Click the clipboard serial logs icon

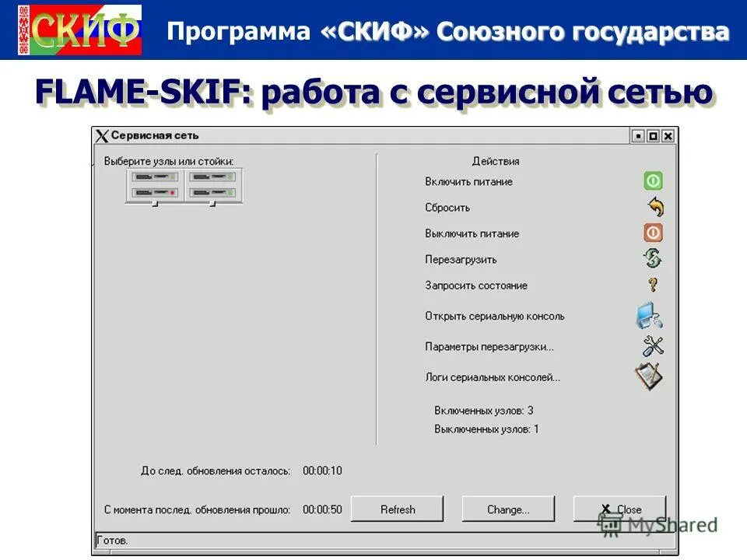pyautogui.click(x=648, y=376)
